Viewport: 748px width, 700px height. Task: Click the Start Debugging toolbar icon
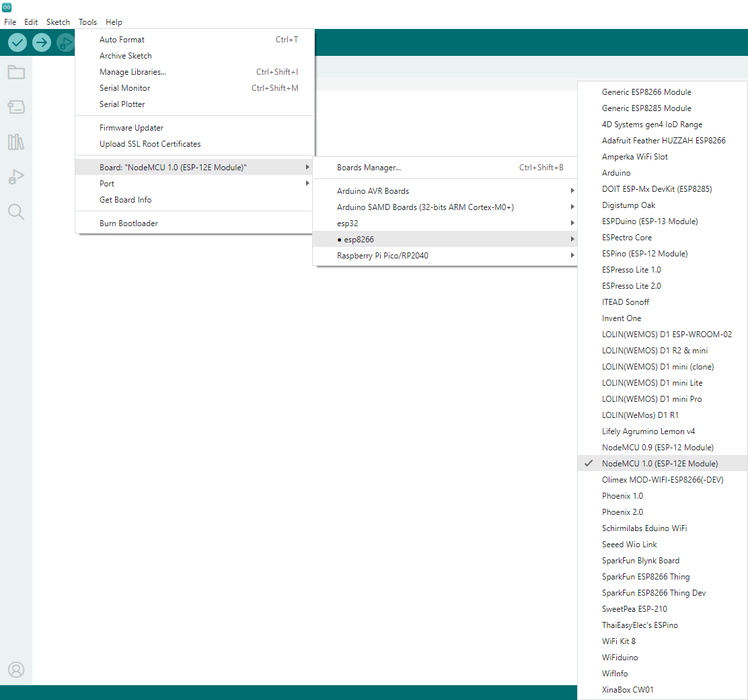tap(65, 42)
